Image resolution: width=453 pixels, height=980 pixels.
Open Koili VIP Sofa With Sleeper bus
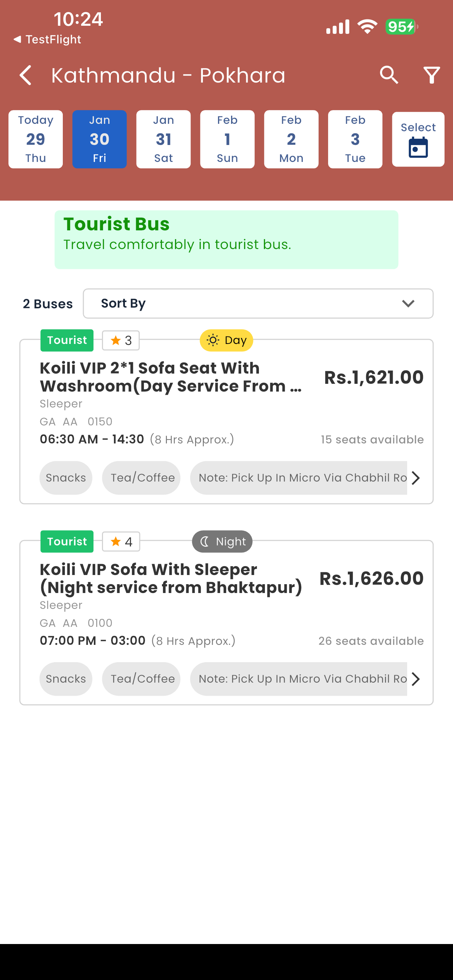pos(226,622)
